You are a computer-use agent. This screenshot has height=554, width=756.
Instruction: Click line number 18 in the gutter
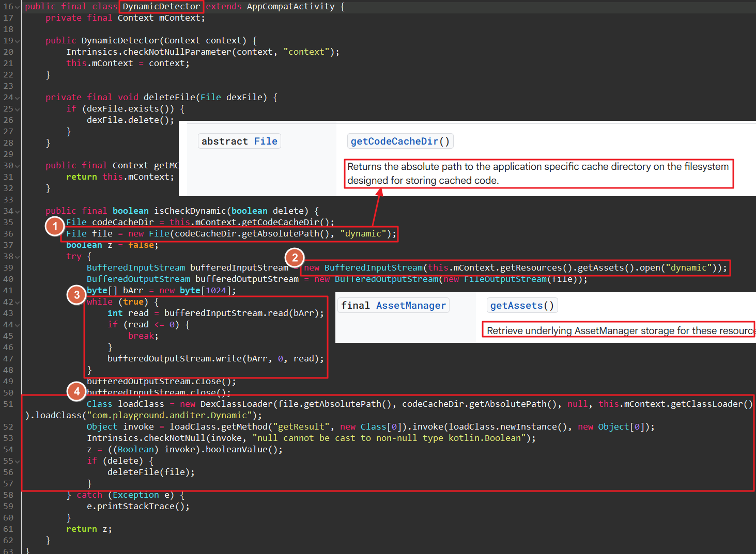pos(8,29)
